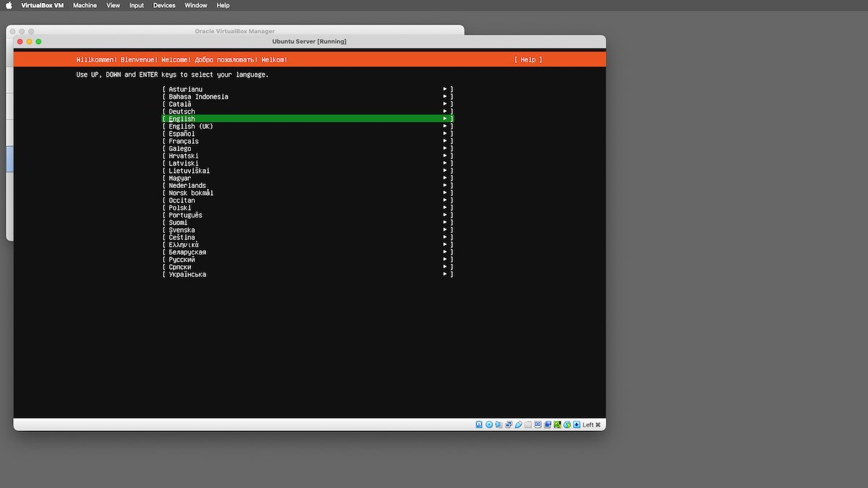Screen dimensions: 868x488
Task: Click the greyed shared folders status icon
Action: (528, 424)
